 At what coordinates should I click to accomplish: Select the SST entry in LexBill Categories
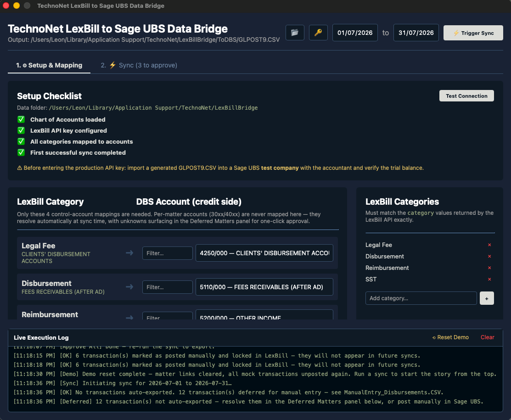[371, 279]
